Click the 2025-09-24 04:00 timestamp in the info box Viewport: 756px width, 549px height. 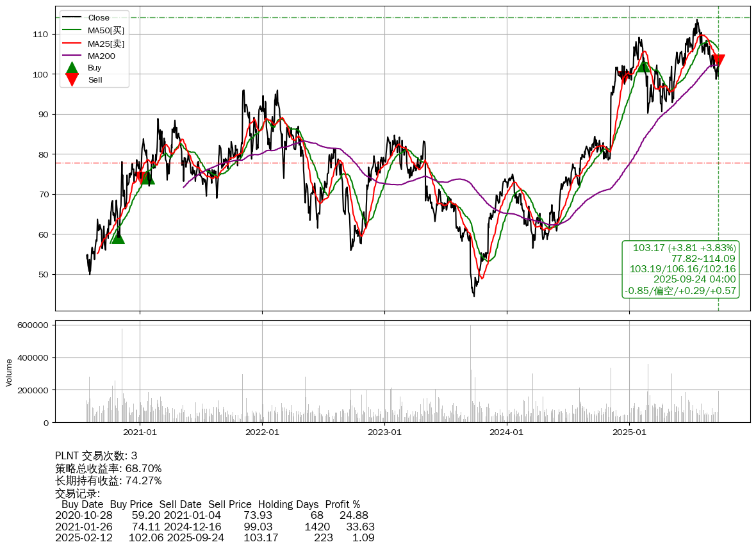coord(694,279)
